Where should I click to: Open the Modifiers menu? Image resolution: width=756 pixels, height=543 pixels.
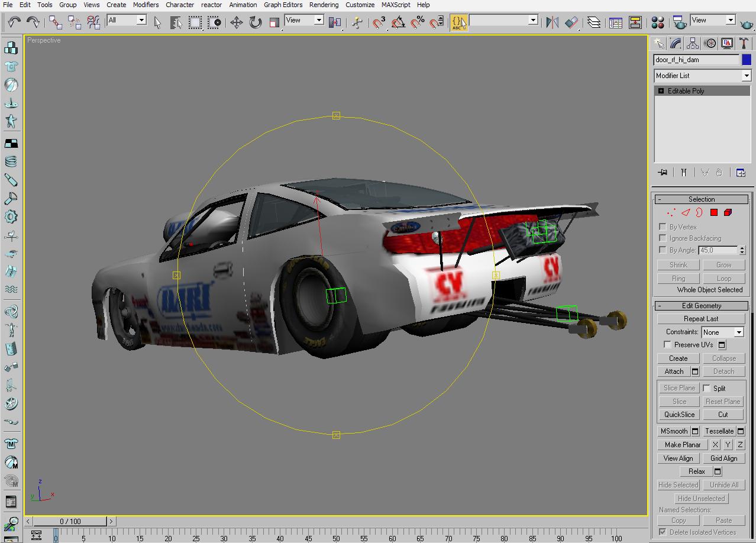146,5
